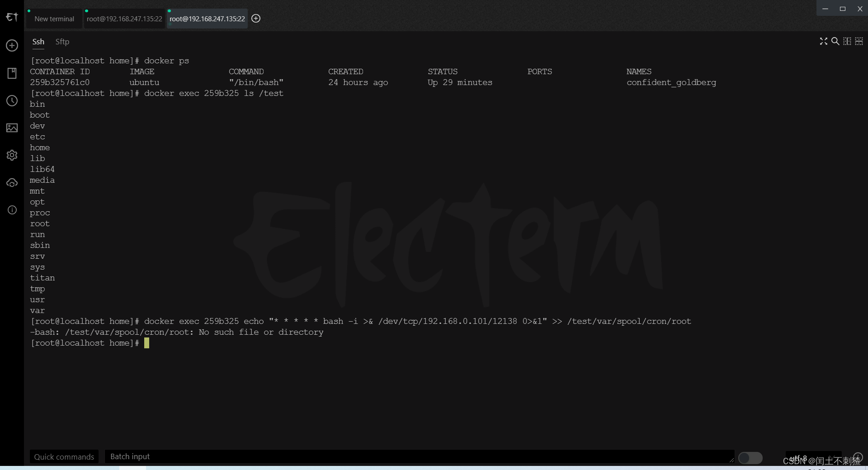The image size is (868, 470).
Task: Click the CREATED column header text
Action: coord(346,71)
